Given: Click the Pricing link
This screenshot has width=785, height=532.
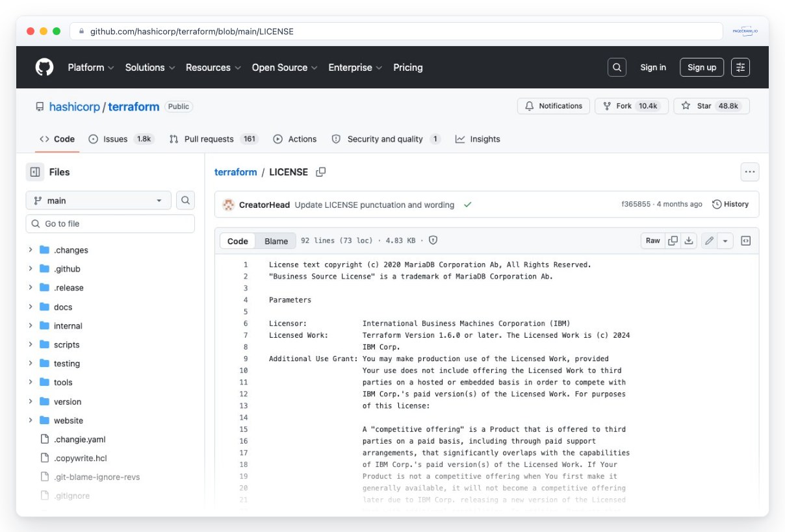Looking at the screenshot, I should (x=408, y=68).
